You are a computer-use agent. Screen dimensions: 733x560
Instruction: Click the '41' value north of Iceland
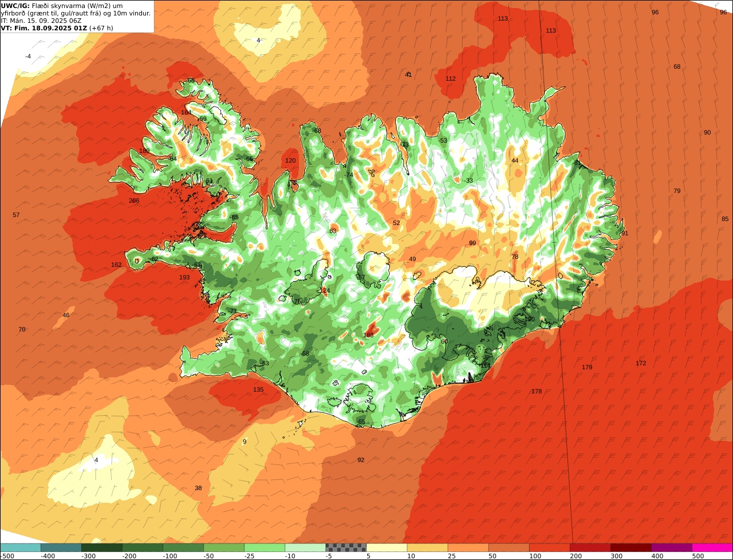click(408, 75)
